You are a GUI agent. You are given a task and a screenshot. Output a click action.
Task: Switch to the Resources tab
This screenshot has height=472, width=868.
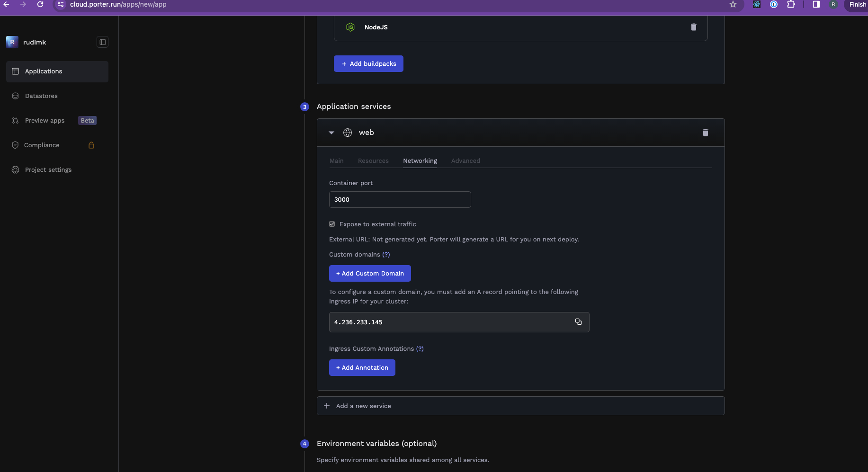coord(373,161)
